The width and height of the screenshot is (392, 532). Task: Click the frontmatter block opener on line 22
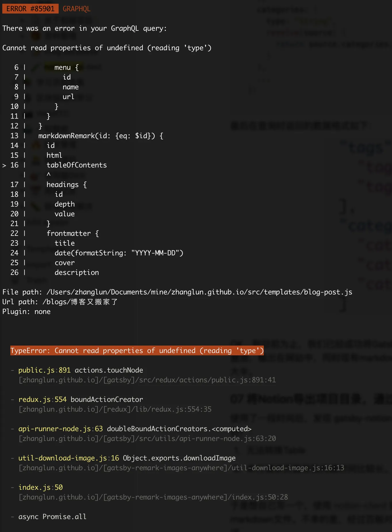pos(72,234)
